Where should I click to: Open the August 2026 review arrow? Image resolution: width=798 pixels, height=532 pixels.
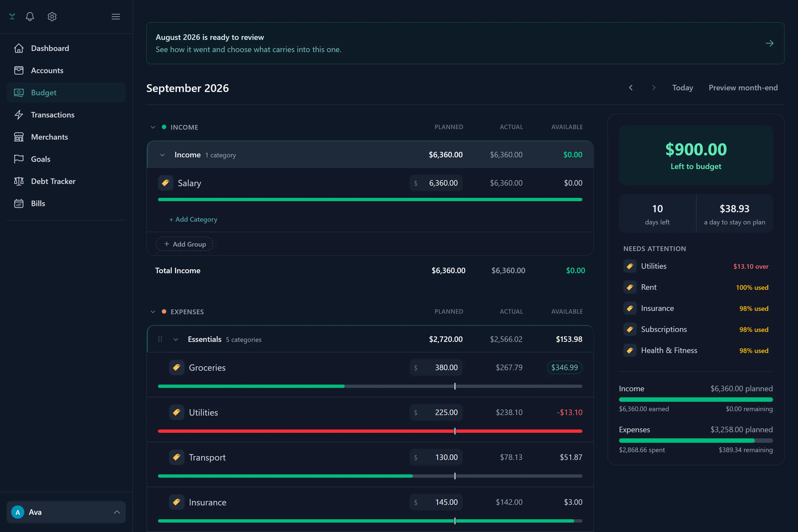(x=769, y=43)
